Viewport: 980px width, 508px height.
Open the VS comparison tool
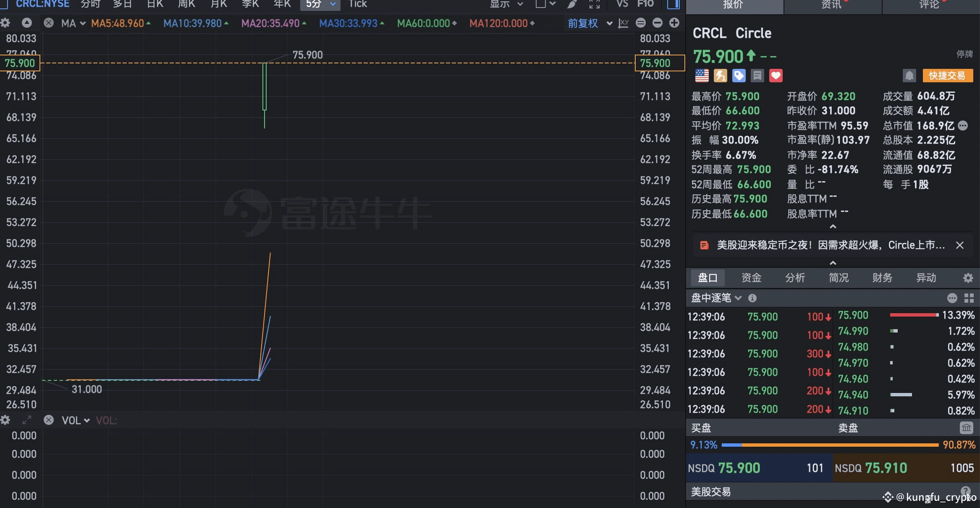click(622, 4)
